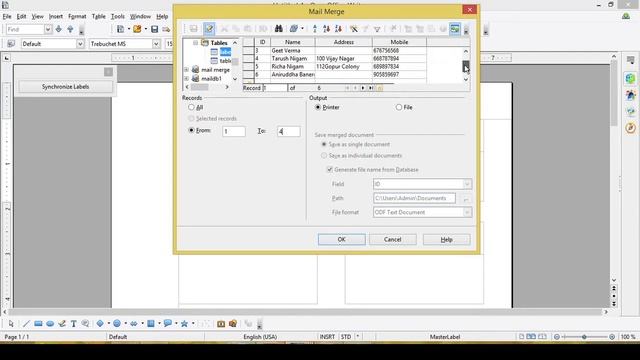
Task: Click the AutoFilter icon
Action: [353, 29]
